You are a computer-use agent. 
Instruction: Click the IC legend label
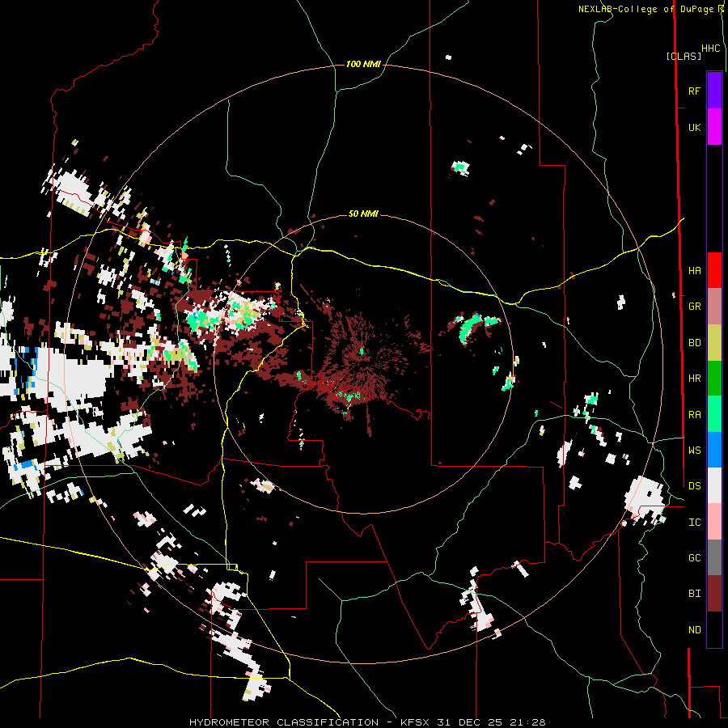pos(694,523)
